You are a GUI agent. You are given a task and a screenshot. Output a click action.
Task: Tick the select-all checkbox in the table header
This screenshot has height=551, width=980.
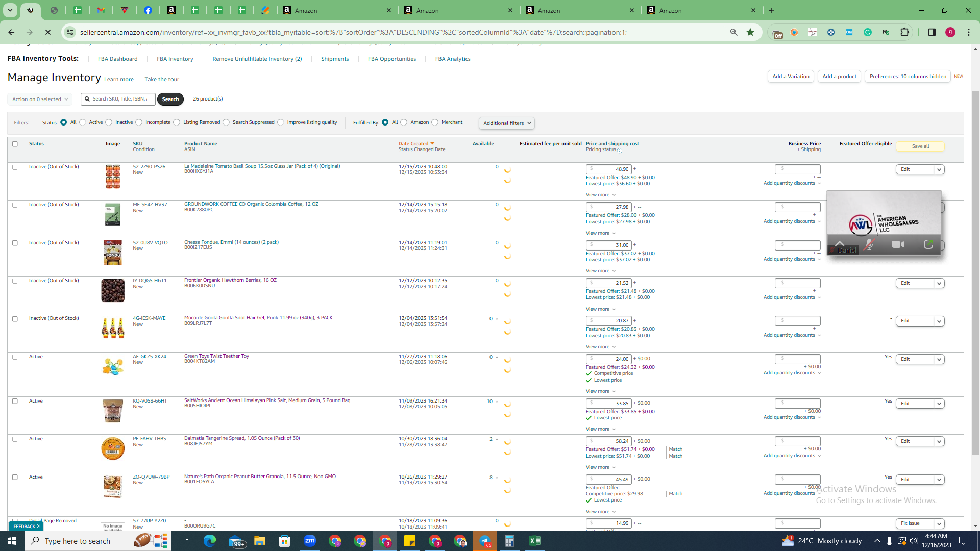click(x=15, y=144)
